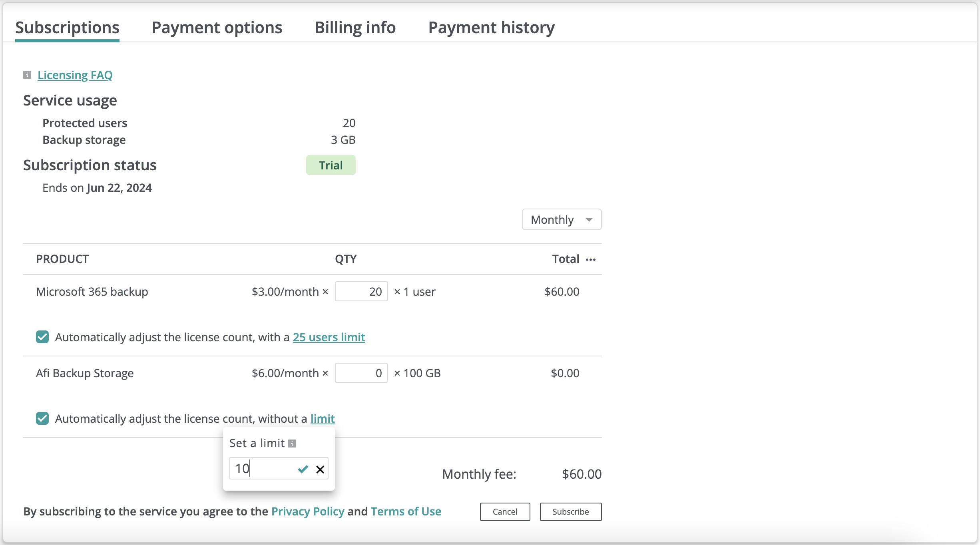Click the Afi Backup Storage product name
This screenshot has width=980, height=545.
[85, 373]
